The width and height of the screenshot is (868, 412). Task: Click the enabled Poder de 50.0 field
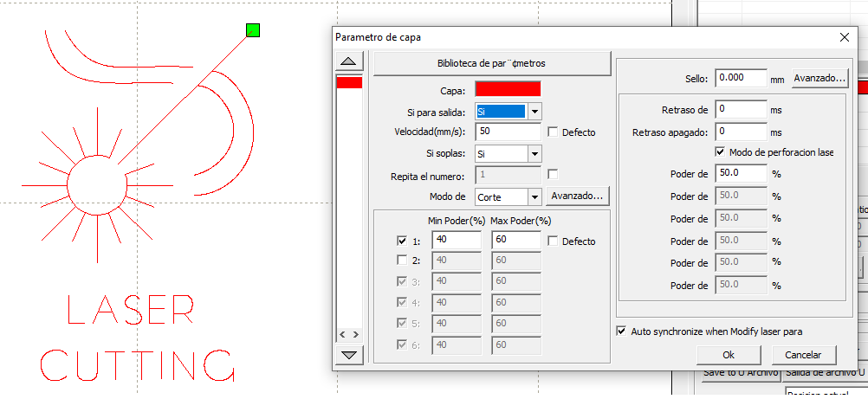tap(741, 174)
